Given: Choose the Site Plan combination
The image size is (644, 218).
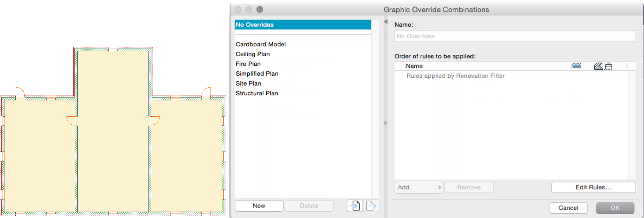Looking at the screenshot, I should point(249,83).
